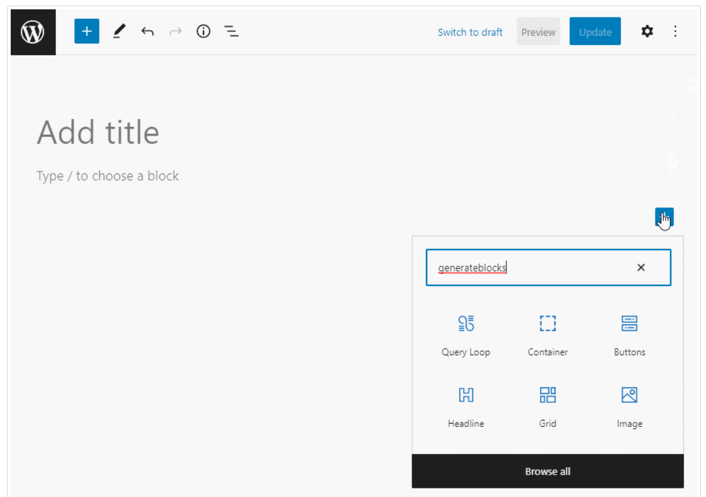Insert the Image block
Viewport: 706px width, 497px height.
pos(629,407)
